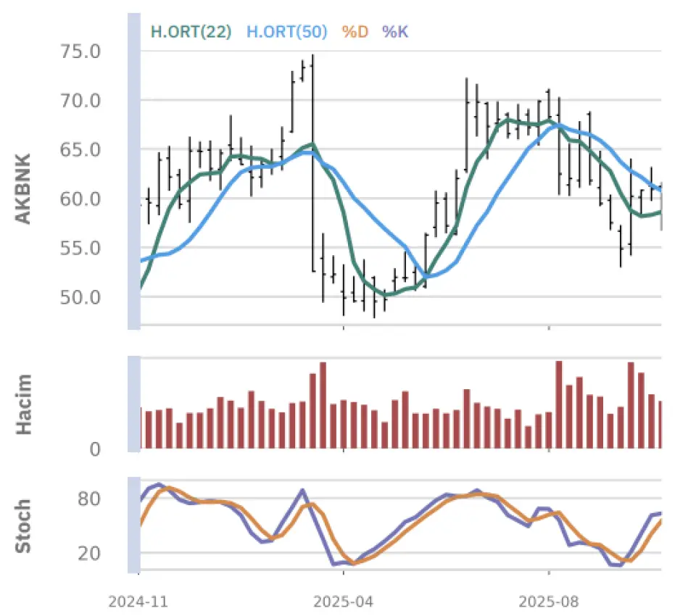Screen dimensions: 696x616
Task: Select the 2025-04 date label
Action: click(x=344, y=602)
